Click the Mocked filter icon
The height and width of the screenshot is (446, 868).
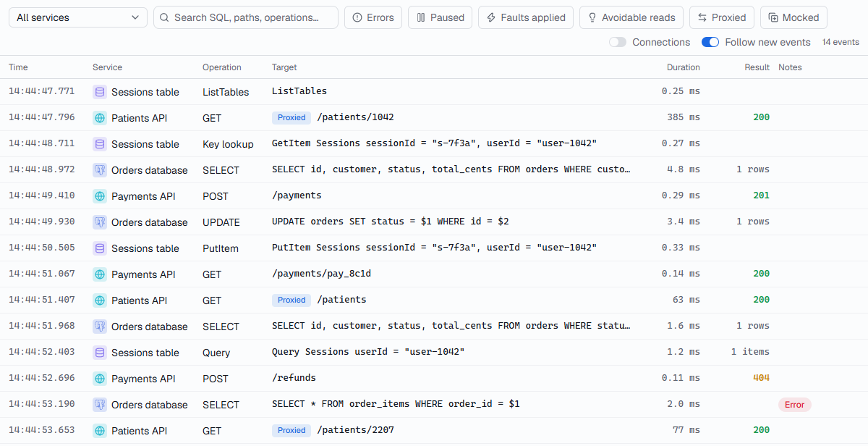pos(773,17)
